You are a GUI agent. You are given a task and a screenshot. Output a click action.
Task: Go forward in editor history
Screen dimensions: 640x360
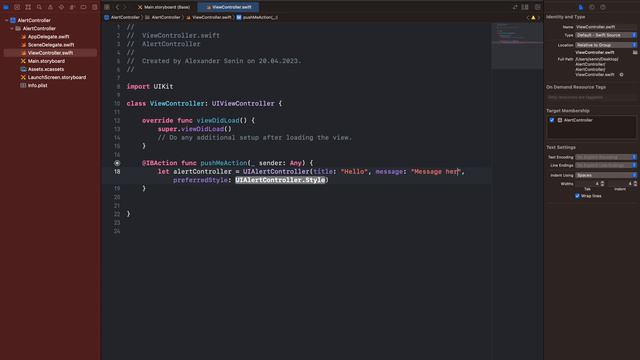click(x=125, y=7)
